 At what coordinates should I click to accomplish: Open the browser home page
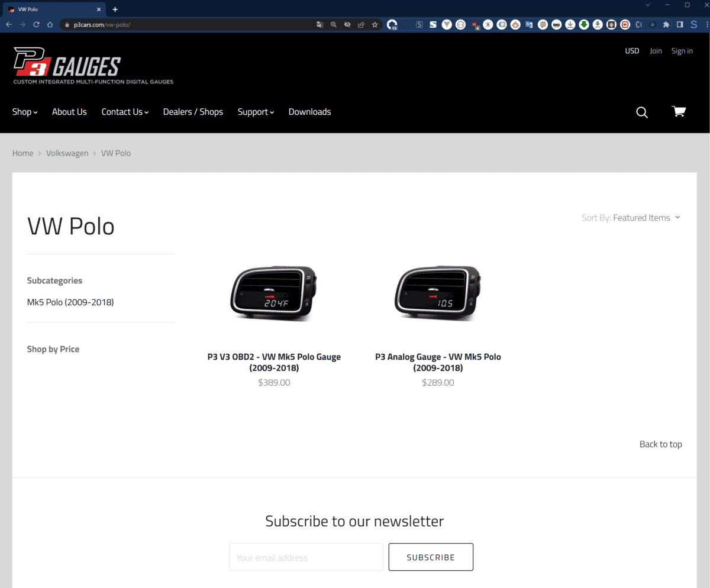50,25
